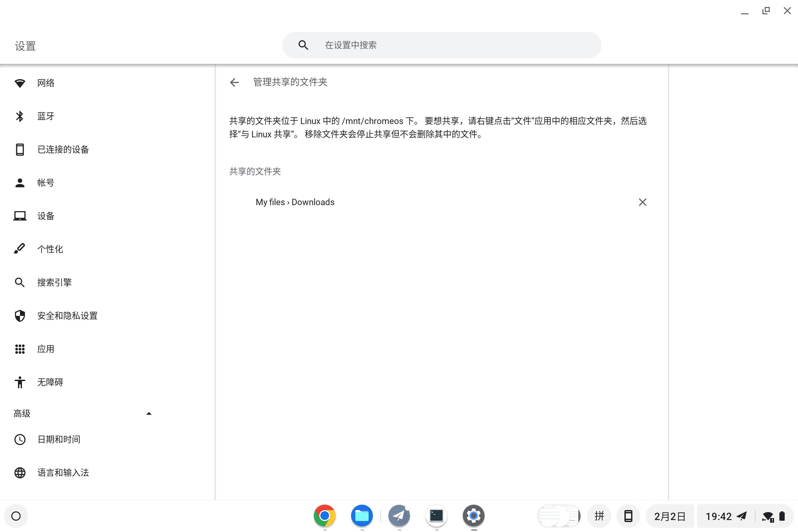Image resolution: width=798 pixels, height=532 pixels.
Task: Open 日期和时间 settings
Action: [x=59, y=439]
